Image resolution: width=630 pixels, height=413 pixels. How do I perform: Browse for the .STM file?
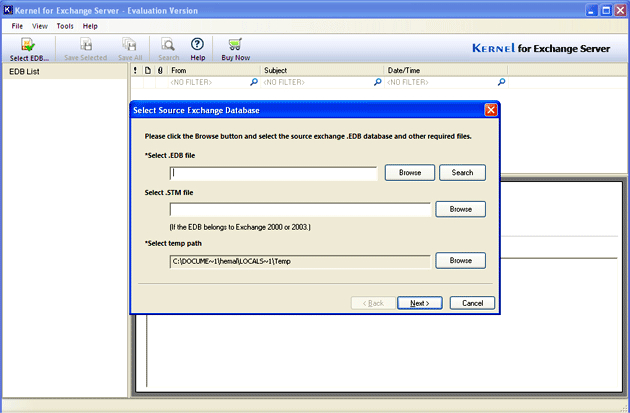tap(460, 209)
